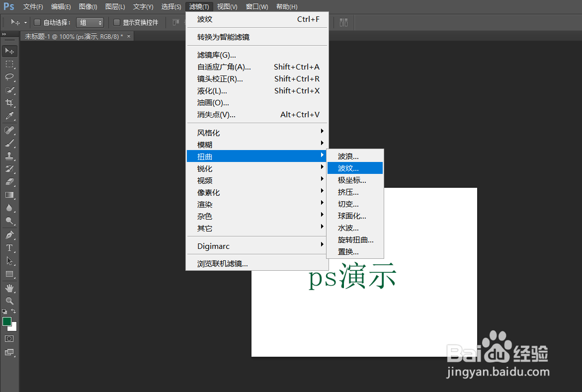This screenshot has height=392, width=582.
Task: Enable the 自动选择 checkbox
Action: click(38, 22)
